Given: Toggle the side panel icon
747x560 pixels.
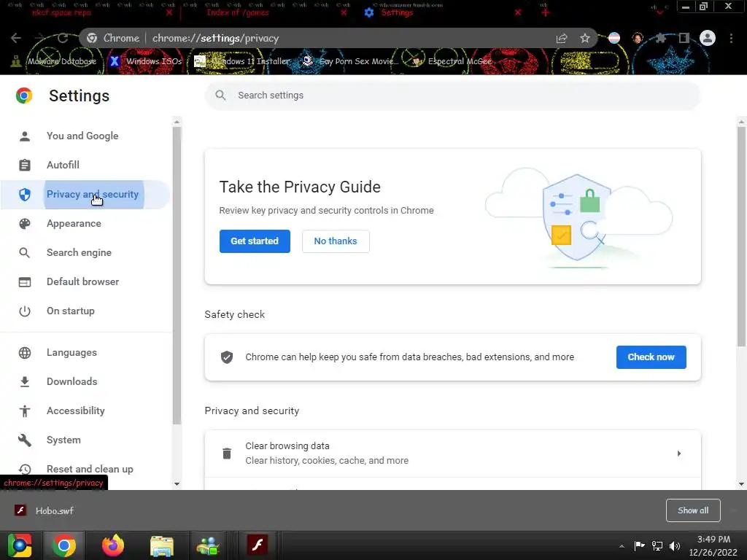Looking at the screenshot, I should click(684, 38).
